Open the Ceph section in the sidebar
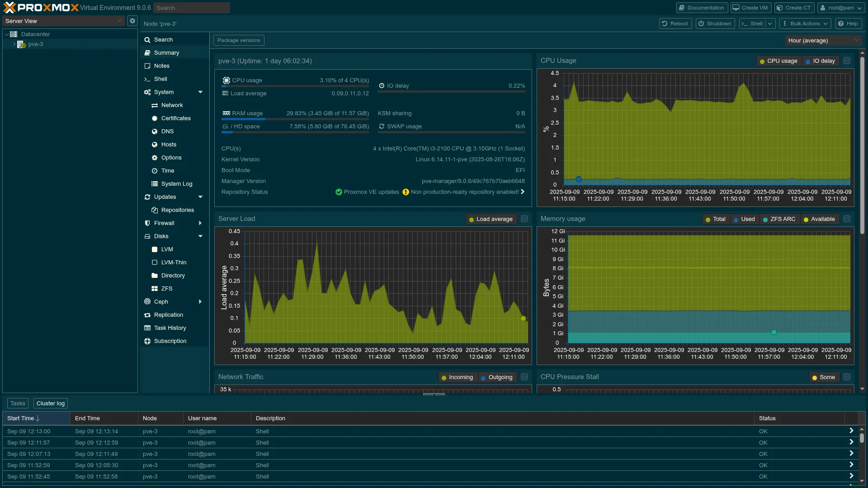The image size is (868, 488). tap(161, 302)
